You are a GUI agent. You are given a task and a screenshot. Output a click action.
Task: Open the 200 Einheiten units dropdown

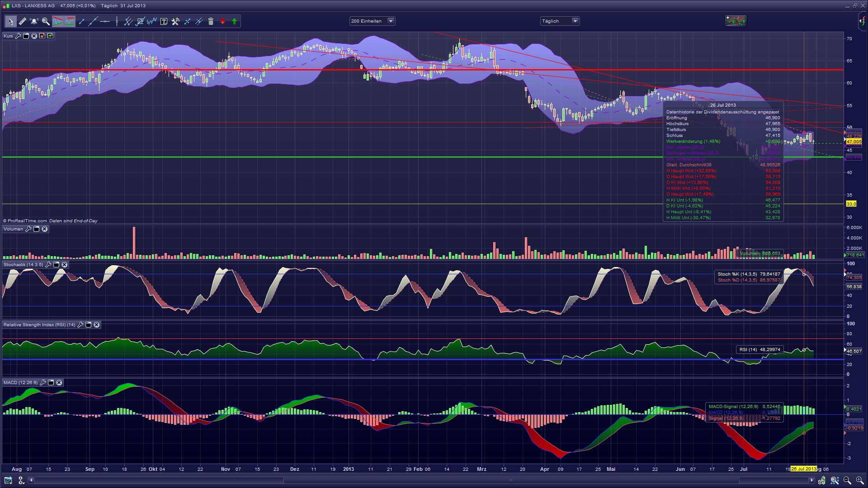point(391,21)
